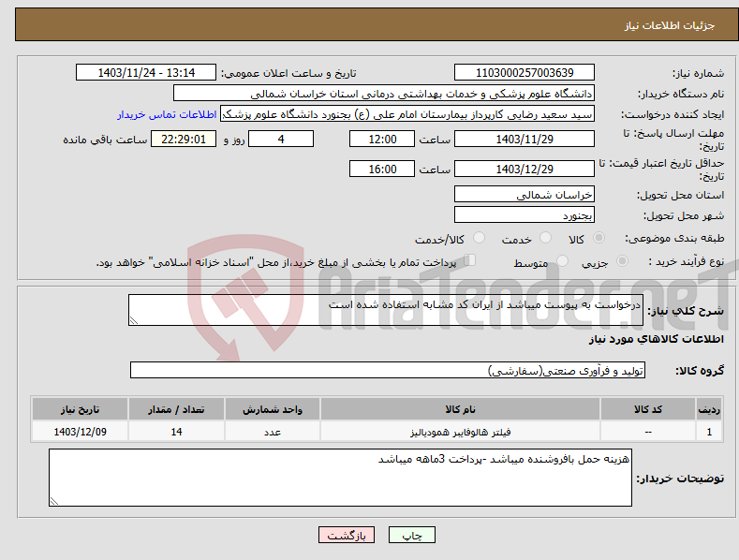This screenshot has width=739, height=560.
Task: Click the resize handle of buyer notes textarea
Action: point(53,501)
